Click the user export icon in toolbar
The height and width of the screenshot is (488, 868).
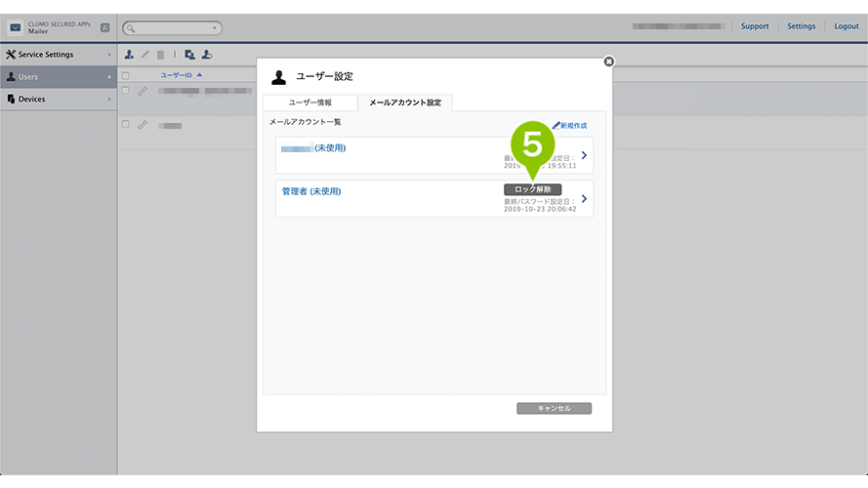point(206,55)
